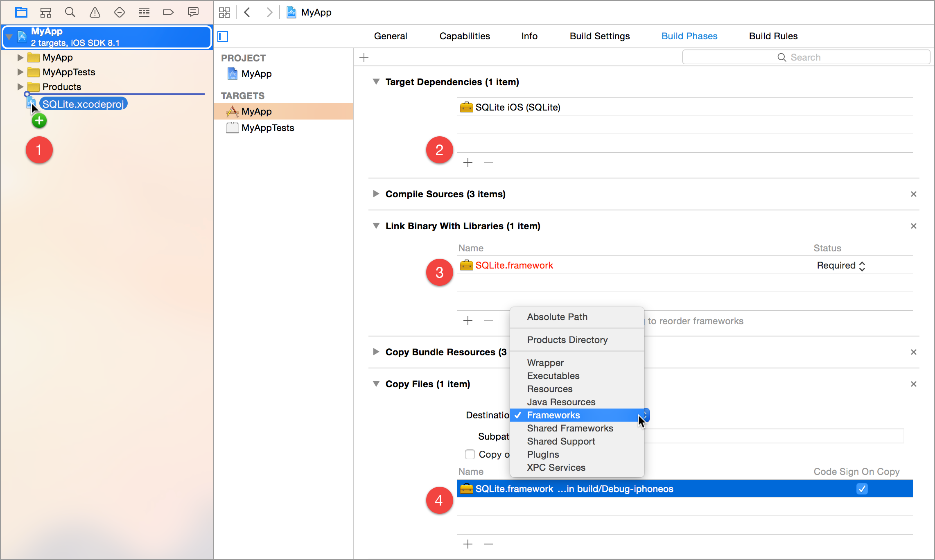
Task: Enable the Copy only when installing checkbox
Action: [470, 454]
